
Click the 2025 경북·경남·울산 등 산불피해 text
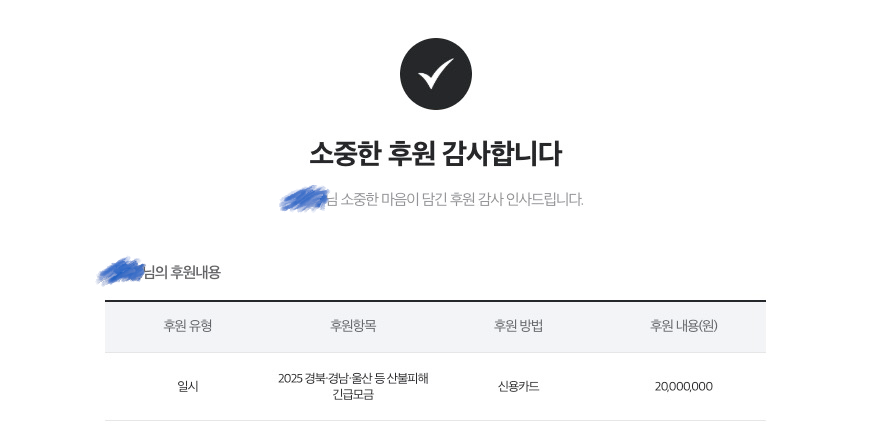353,378
